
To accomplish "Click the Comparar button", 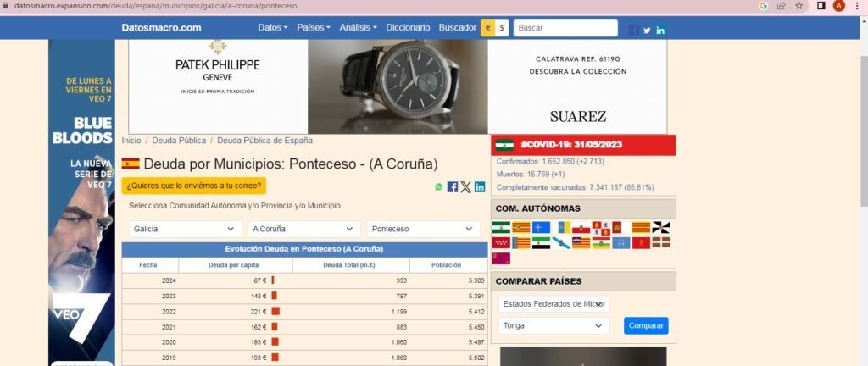I will pyautogui.click(x=646, y=325).
